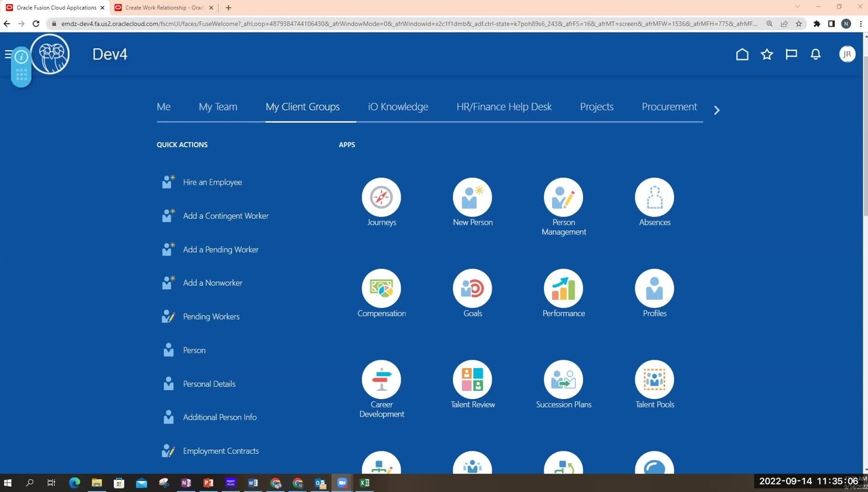The image size is (868, 492).
Task: Expand the navigator hamburger menu
Action: [x=7, y=54]
